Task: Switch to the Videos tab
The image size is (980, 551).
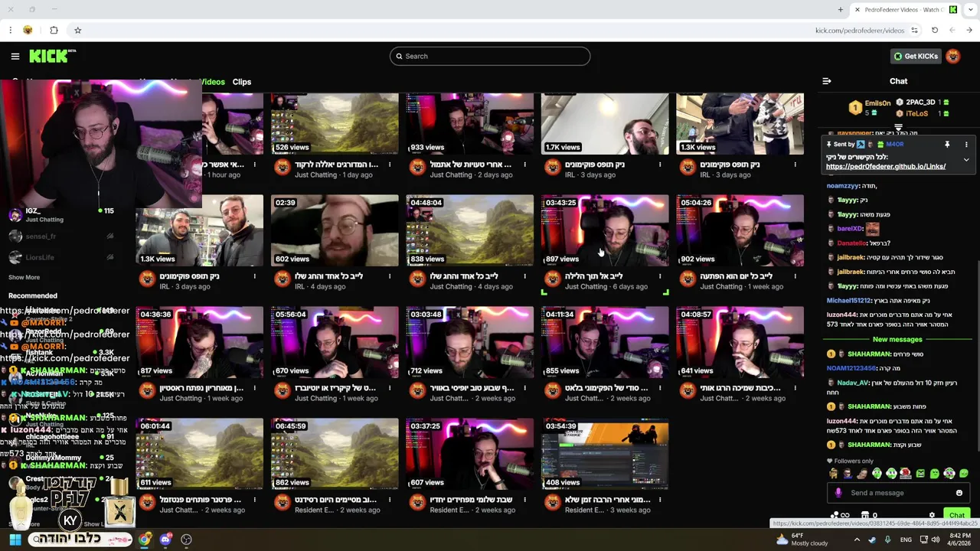Action: pyautogui.click(x=212, y=82)
